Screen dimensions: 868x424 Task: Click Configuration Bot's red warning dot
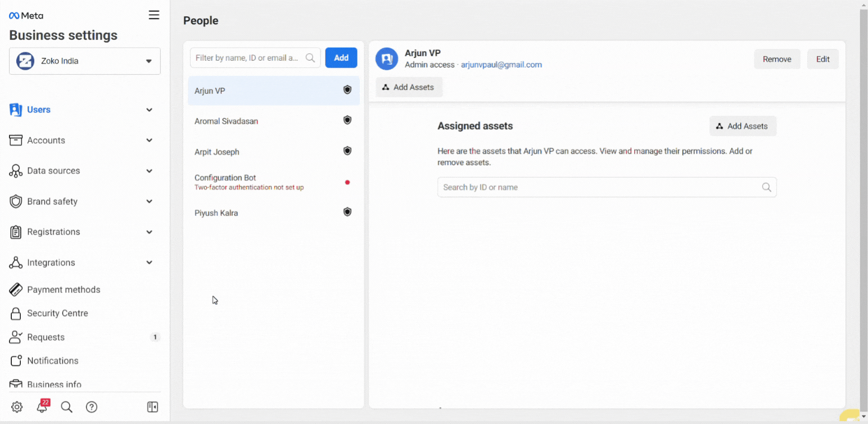click(x=347, y=182)
